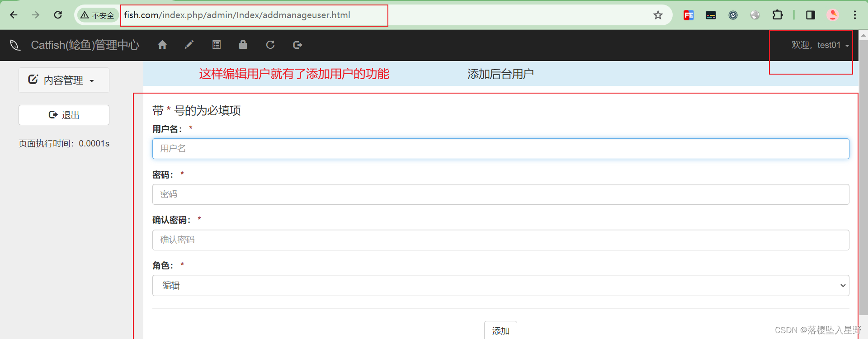Open the Extensions puzzle icon
Viewport: 868px width, 339px height.
click(x=777, y=15)
